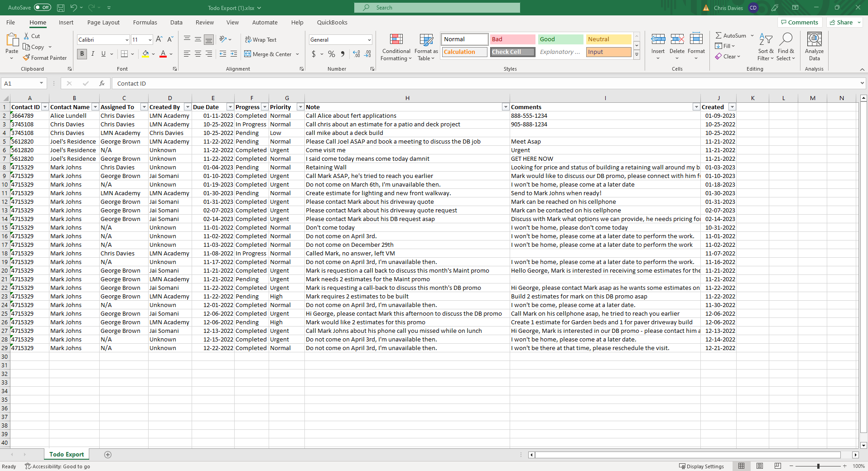Toggle the AutoSave switch

[43, 8]
